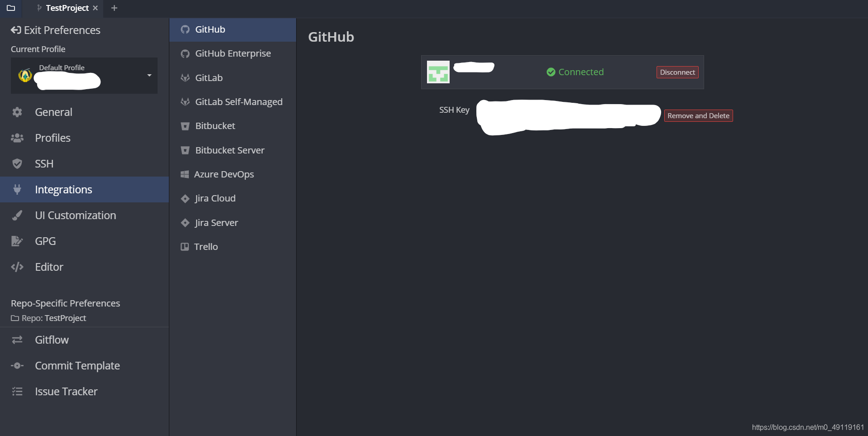Click the green Connected checkmark icon
Image resolution: width=868 pixels, height=436 pixels.
[551, 72]
